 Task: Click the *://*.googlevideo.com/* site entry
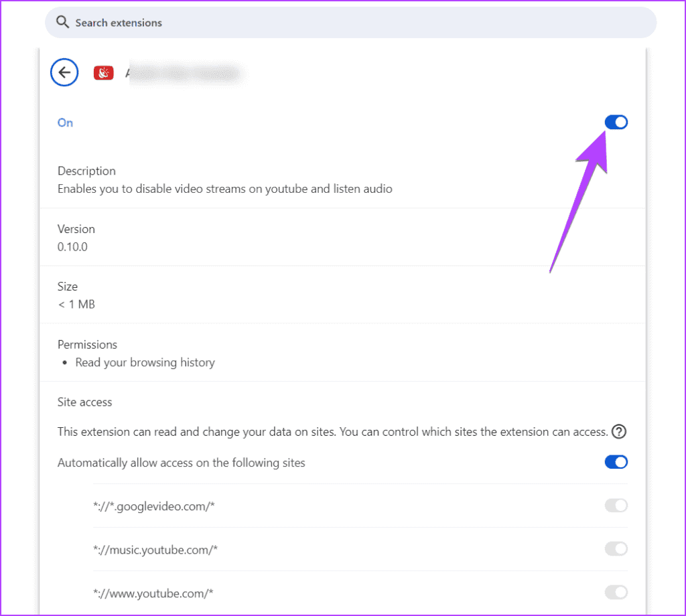(x=154, y=506)
